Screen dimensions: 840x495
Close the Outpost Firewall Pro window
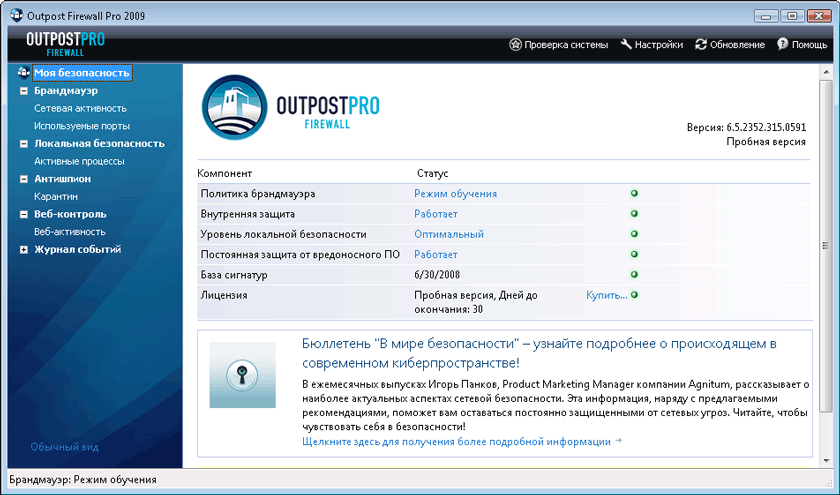819,16
